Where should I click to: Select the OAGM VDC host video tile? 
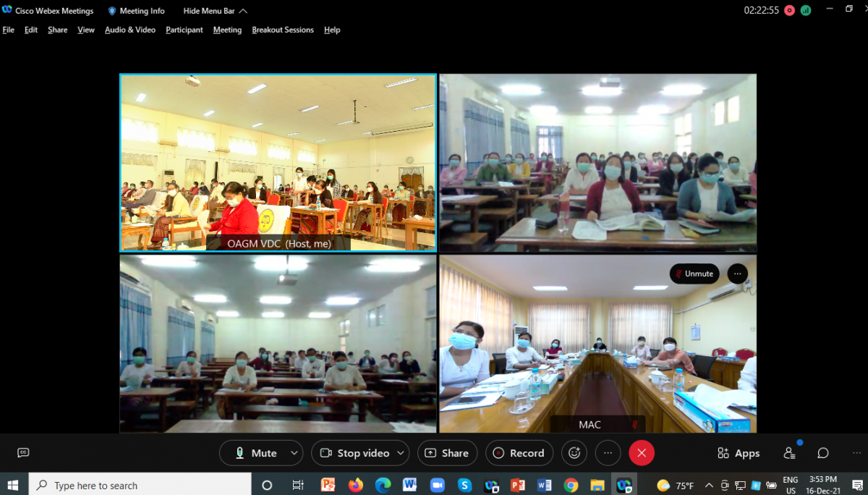pos(278,162)
